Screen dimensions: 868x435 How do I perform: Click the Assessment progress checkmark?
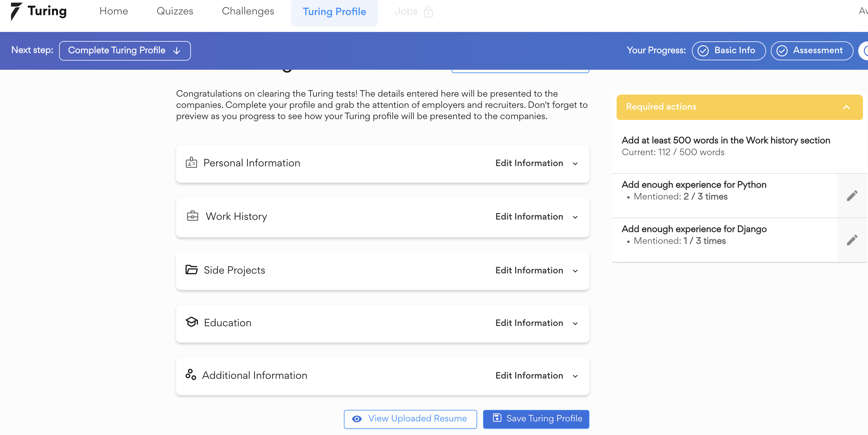point(782,51)
